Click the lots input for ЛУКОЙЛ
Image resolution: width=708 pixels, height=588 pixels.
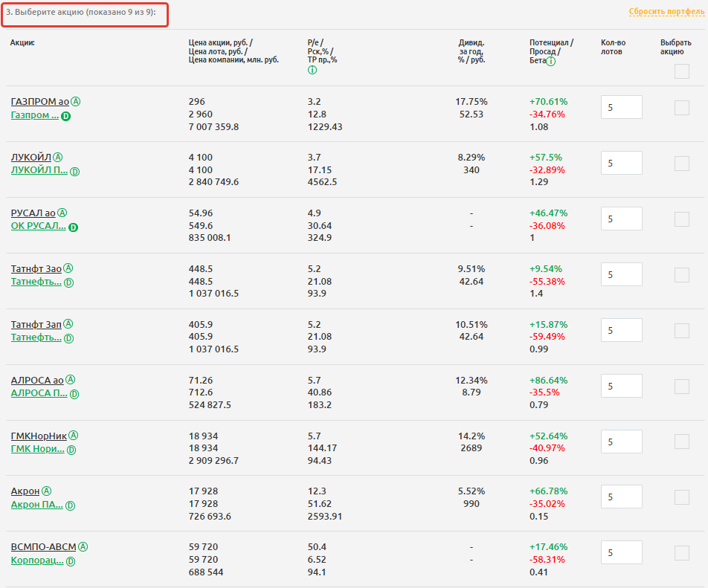point(621,163)
